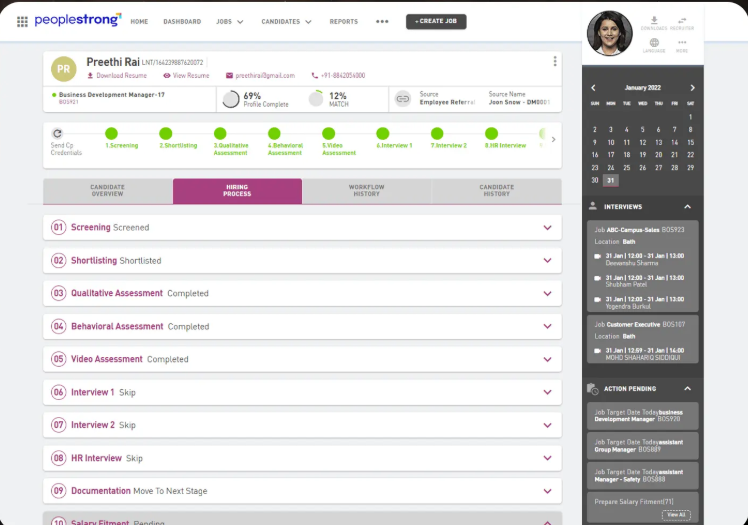Click the Create Job button

[436, 21]
